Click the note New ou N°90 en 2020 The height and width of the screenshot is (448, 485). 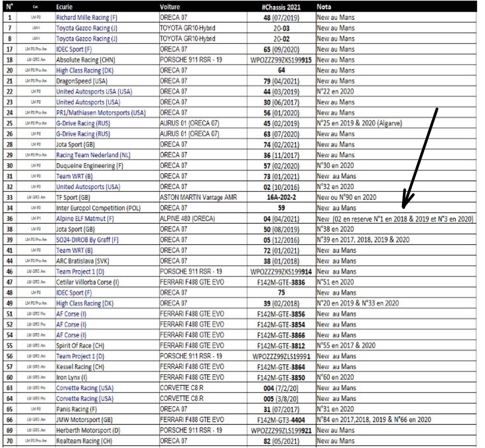point(347,197)
